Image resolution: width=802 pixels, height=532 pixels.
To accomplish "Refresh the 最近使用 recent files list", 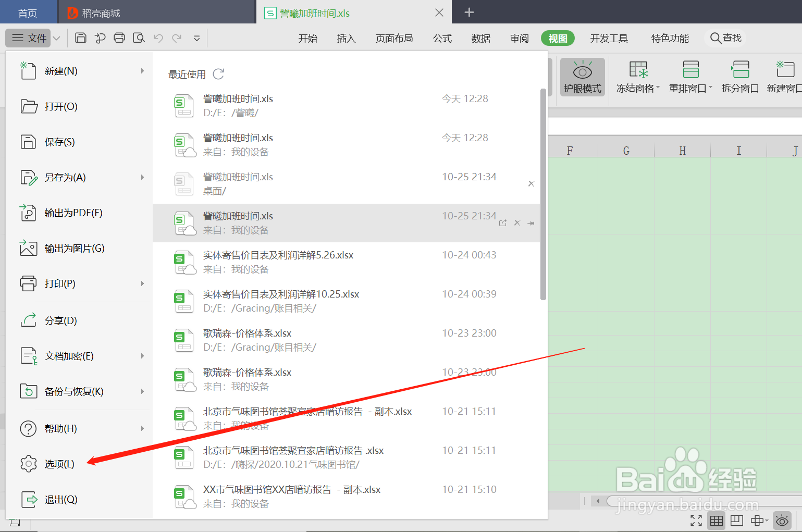I will (x=218, y=74).
